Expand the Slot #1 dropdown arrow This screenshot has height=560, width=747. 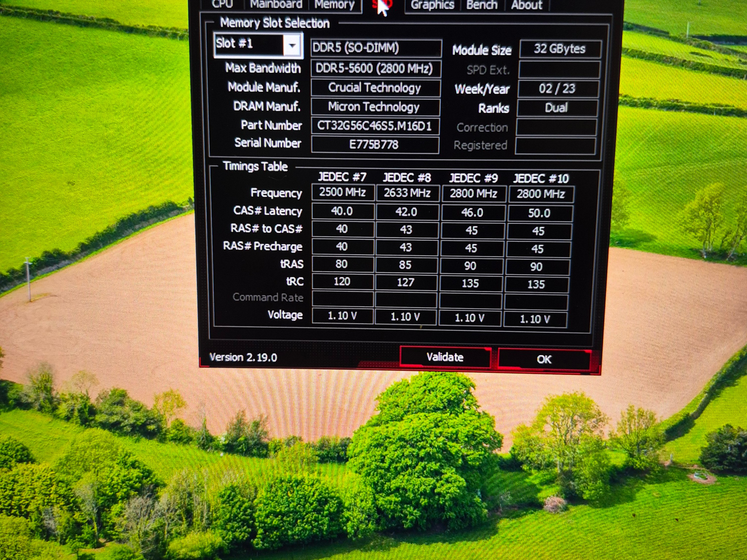[292, 46]
